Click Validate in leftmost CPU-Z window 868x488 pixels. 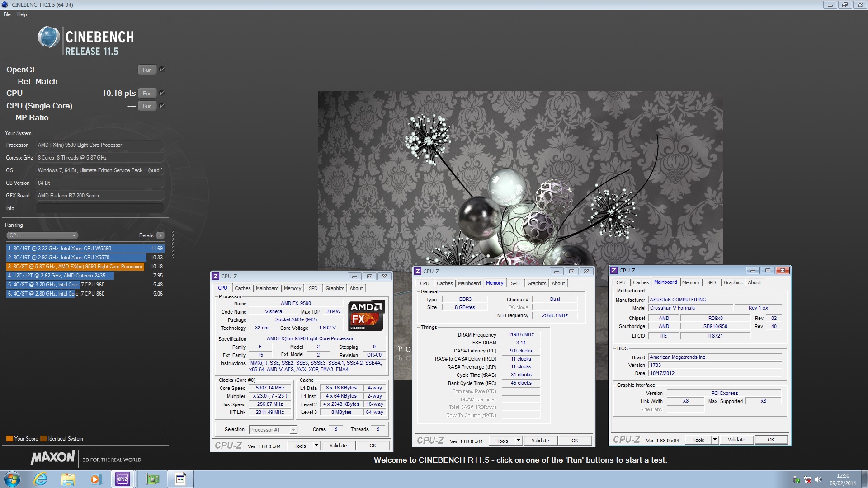tap(338, 446)
